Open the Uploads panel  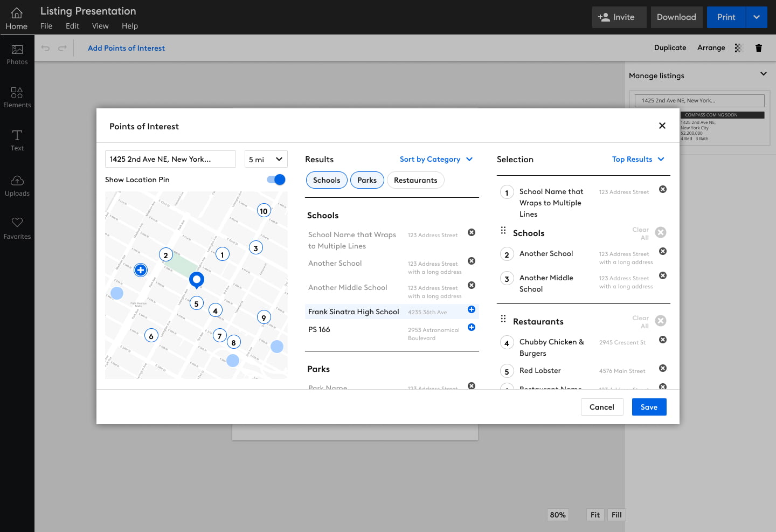tap(17, 185)
